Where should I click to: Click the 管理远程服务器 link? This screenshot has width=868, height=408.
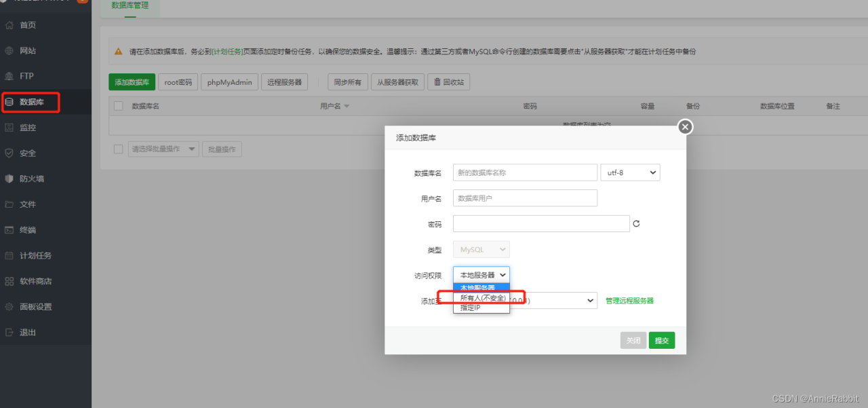(628, 300)
